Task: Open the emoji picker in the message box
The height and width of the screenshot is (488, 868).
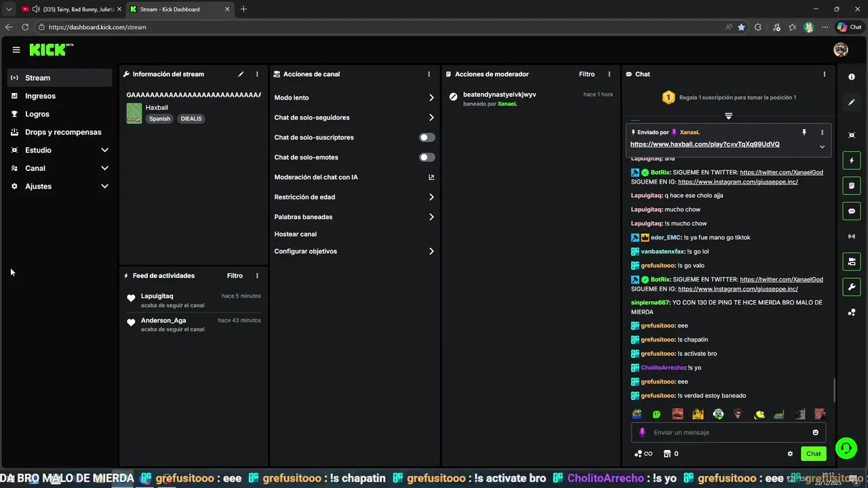Action: pyautogui.click(x=815, y=432)
